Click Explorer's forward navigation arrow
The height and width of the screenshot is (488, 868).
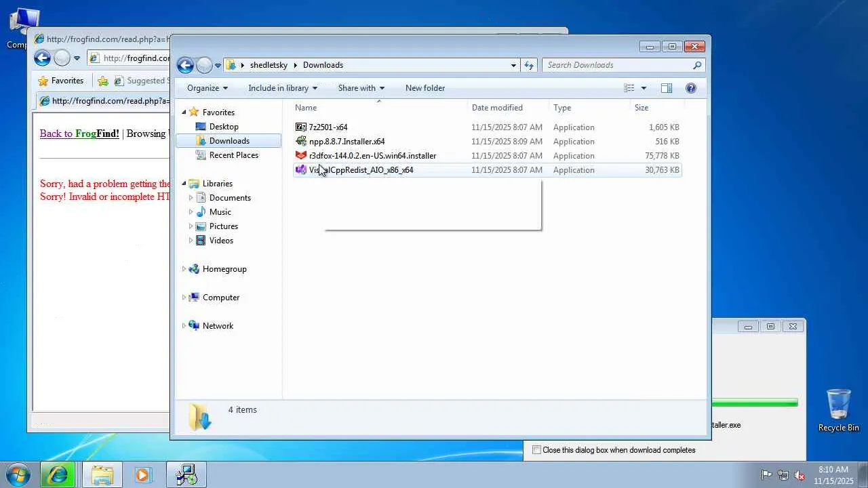pos(204,65)
